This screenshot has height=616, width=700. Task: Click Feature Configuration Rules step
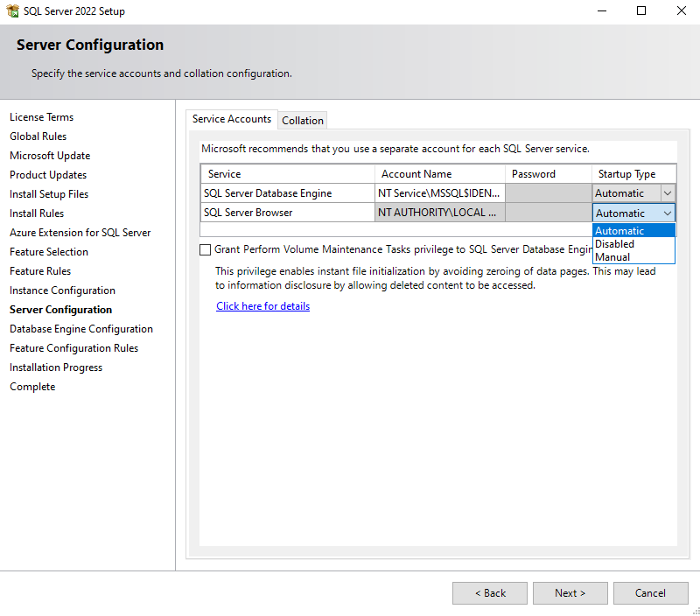tap(74, 347)
